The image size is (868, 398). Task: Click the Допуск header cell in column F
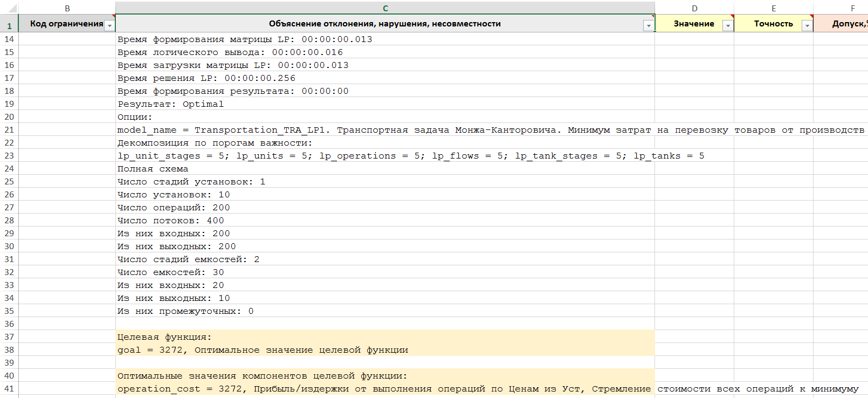(846, 24)
